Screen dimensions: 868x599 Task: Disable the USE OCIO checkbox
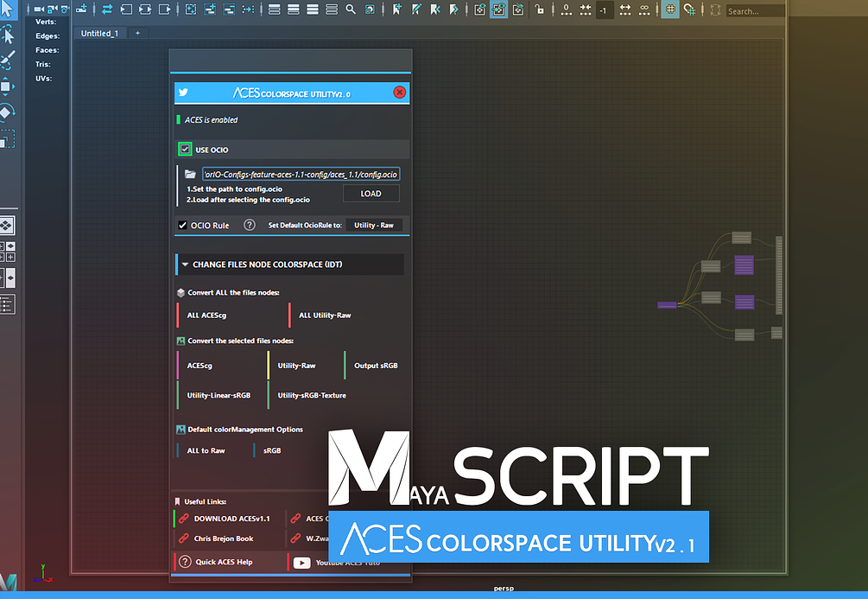185,148
